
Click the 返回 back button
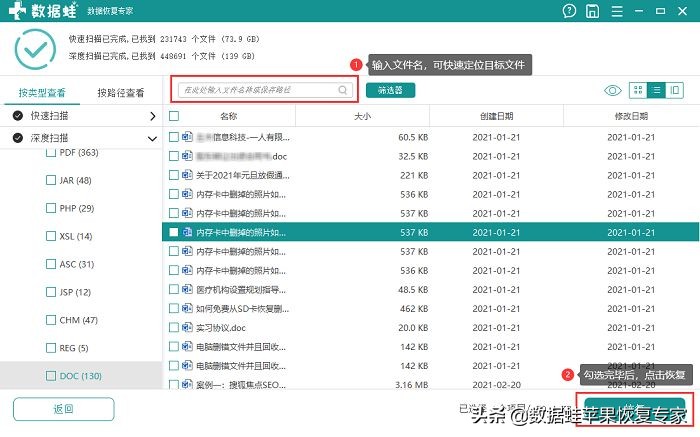click(63, 409)
